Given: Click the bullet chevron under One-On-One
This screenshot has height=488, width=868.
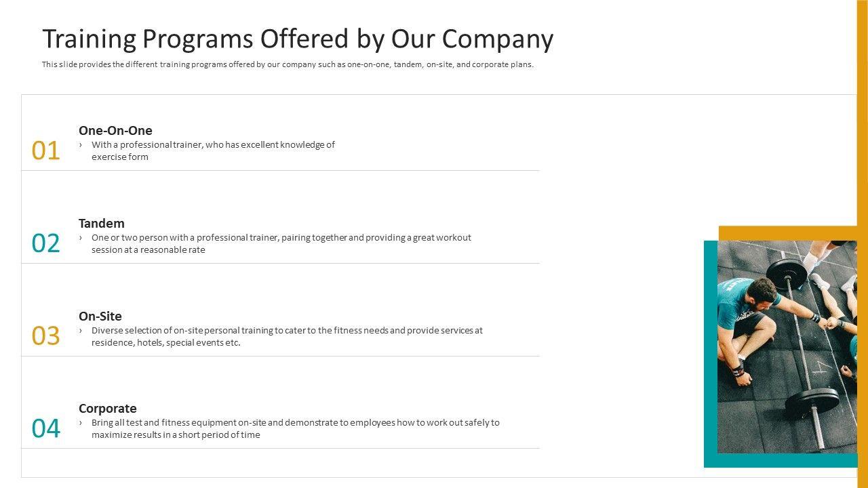Looking at the screenshot, I should pos(81,145).
